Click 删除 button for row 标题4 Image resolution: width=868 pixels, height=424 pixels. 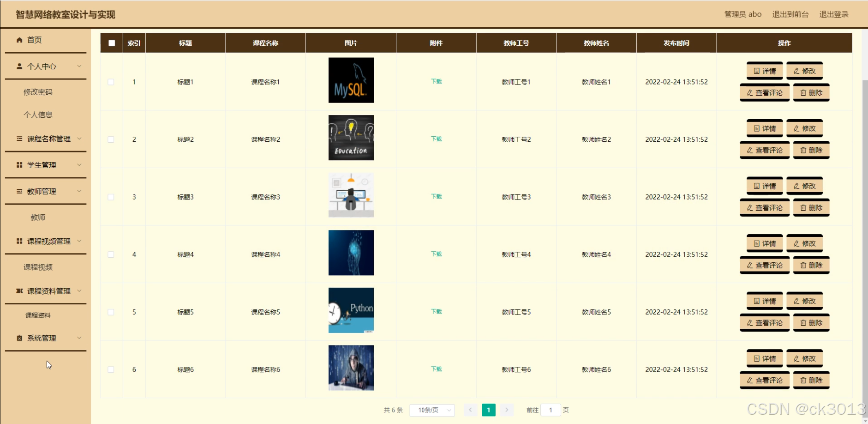(811, 266)
